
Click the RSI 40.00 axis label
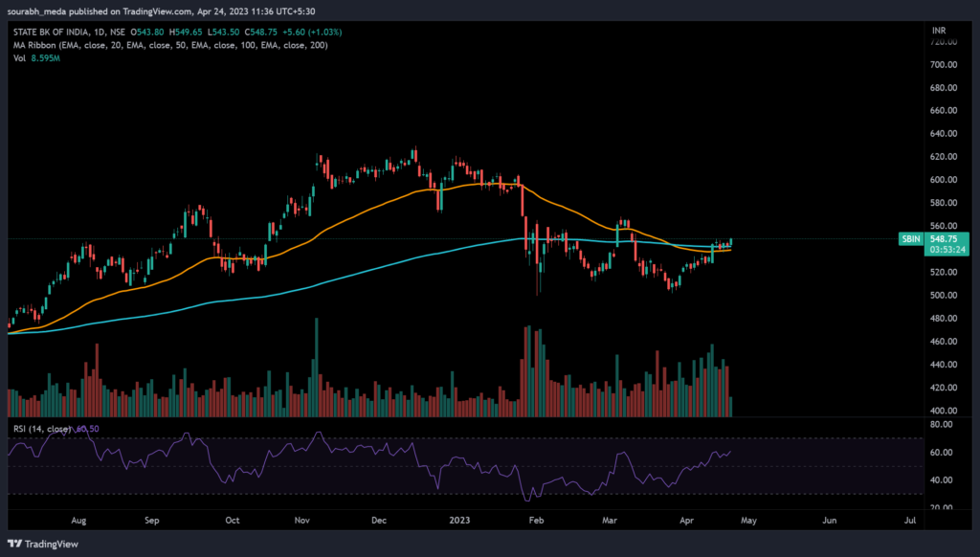coord(942,480)
